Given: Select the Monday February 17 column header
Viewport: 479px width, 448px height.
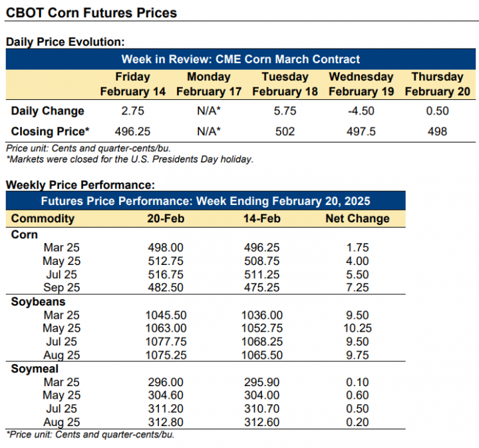Looking at the screenshot, I should pyautogui.click(x=209, y=84).
